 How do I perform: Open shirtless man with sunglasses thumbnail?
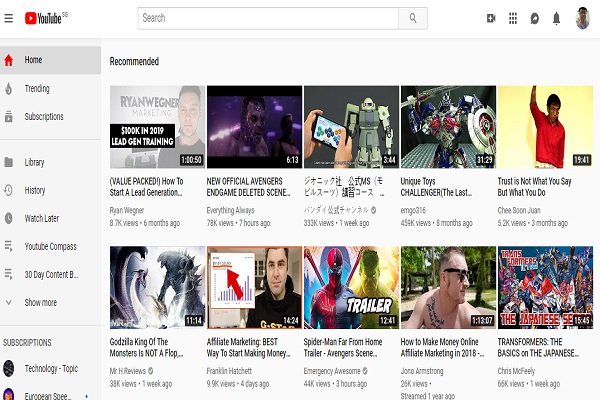pos(448,287)
